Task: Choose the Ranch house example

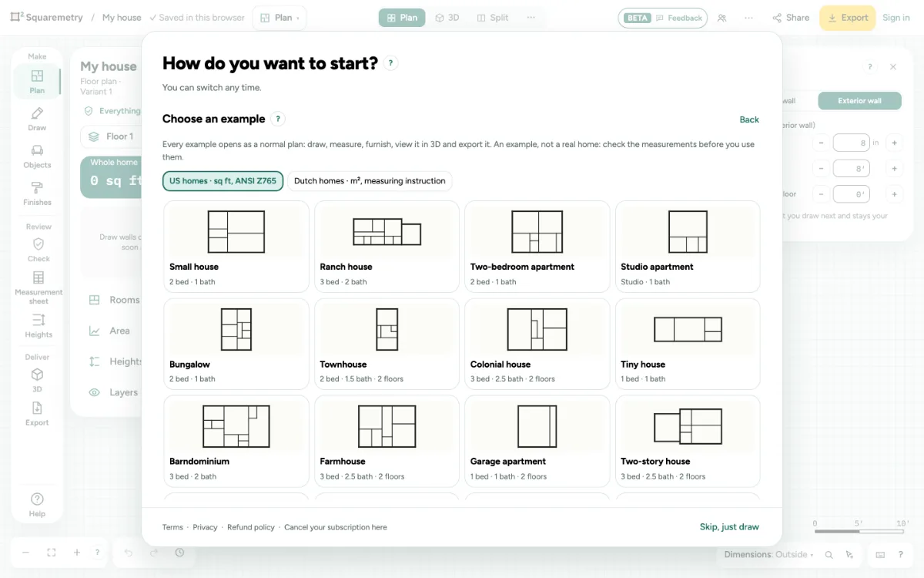Action: [x=387, y=247]
